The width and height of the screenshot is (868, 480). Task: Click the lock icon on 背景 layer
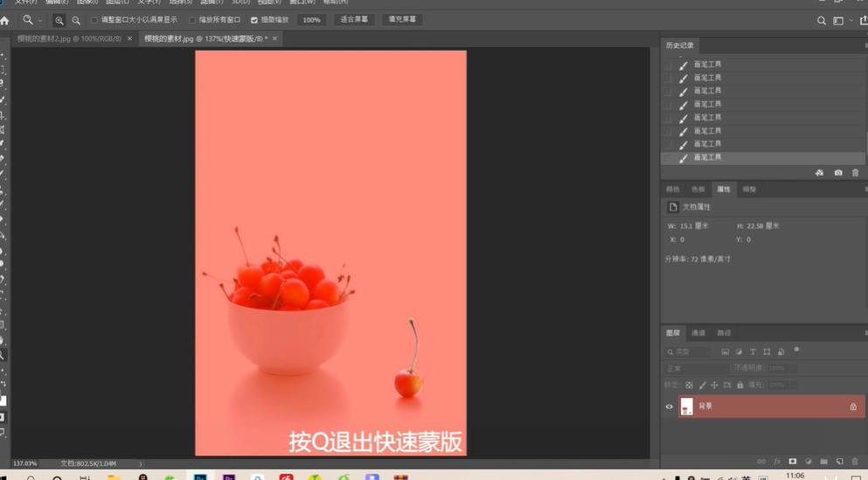853,407
